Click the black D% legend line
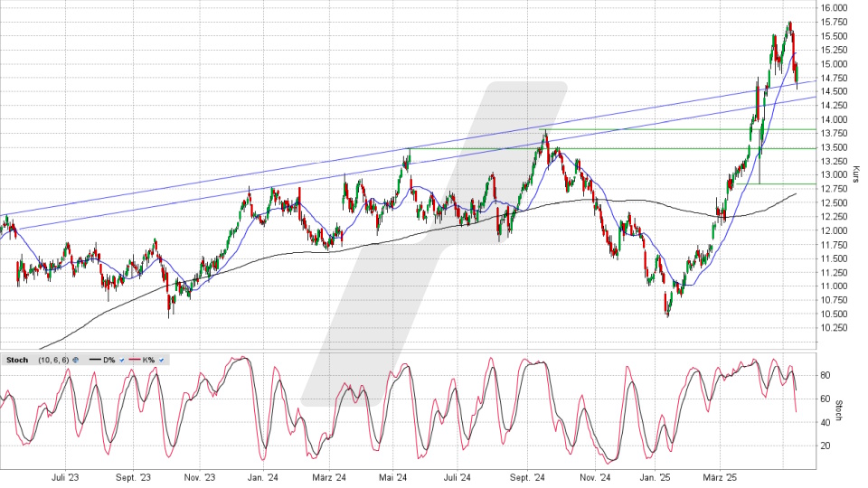Image resolution: width=868 pixels, height=488 pixels. pyautogui.click(x=95, y=360)
